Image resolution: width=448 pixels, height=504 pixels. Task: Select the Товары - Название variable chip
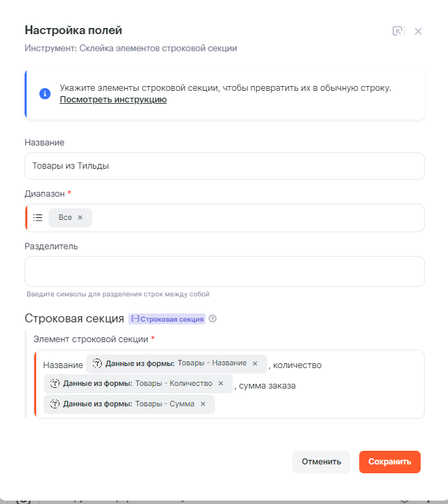(x=171, y=364)
